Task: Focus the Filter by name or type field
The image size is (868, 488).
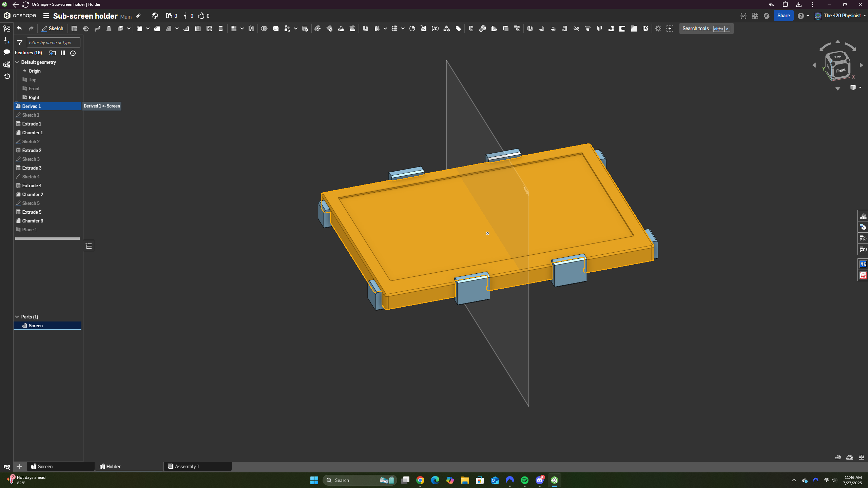Action: 54,42
